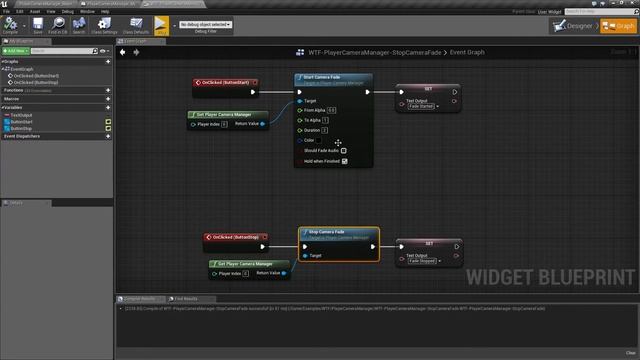Image resolution: width=640 pixels, height=360 pixels.
Task: Click Target pin on Start Camera Fade
Action: pos(300,101)
